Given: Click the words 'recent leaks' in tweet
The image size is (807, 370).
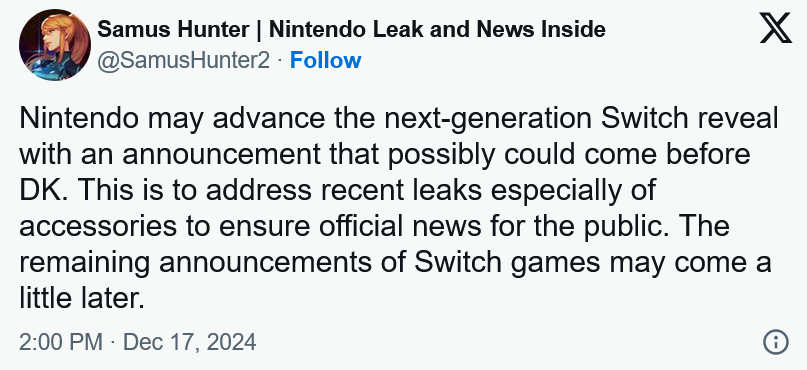Looking at the screenshot, I should (x=401, y=190).
